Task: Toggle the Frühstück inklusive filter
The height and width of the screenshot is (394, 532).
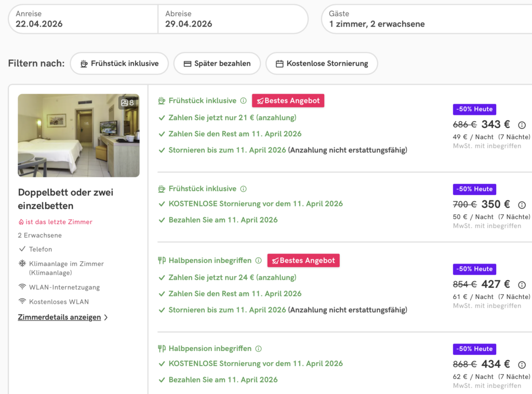Action: 119,63
